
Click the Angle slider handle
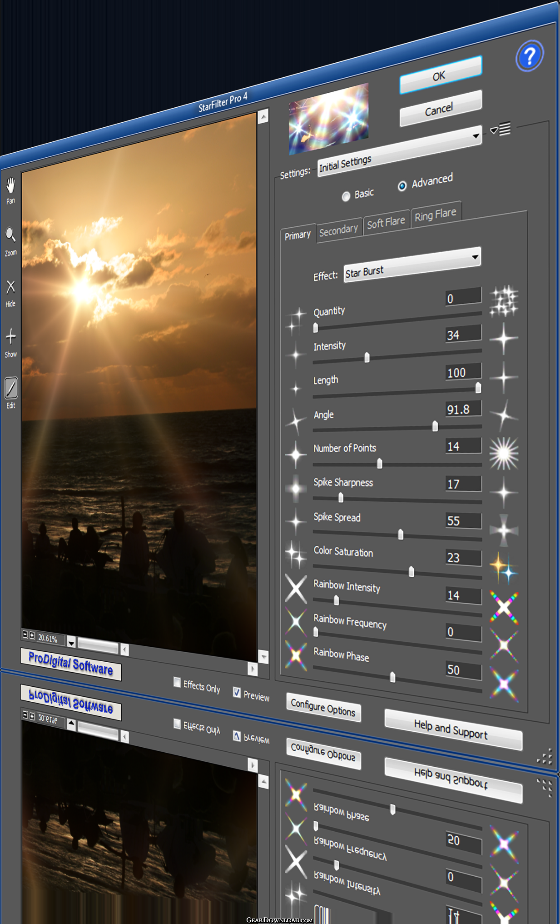(x=435, y=426)
